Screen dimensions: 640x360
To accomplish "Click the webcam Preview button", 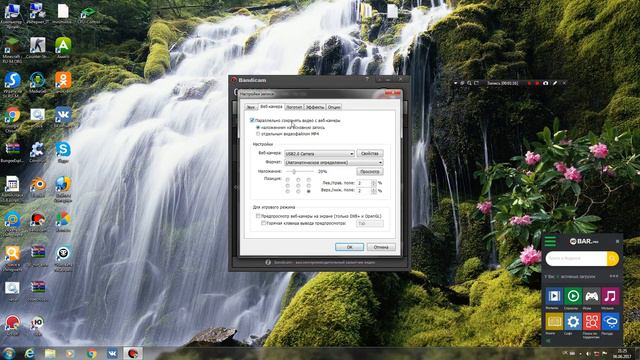I will (x=370, y=171).
